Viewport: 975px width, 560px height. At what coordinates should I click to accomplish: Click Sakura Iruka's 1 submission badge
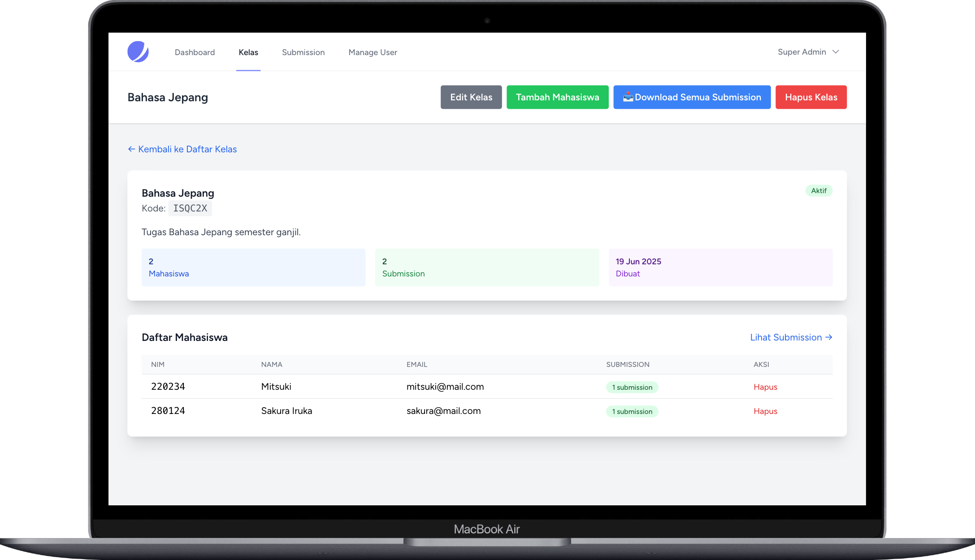click(x=632, y=412)
